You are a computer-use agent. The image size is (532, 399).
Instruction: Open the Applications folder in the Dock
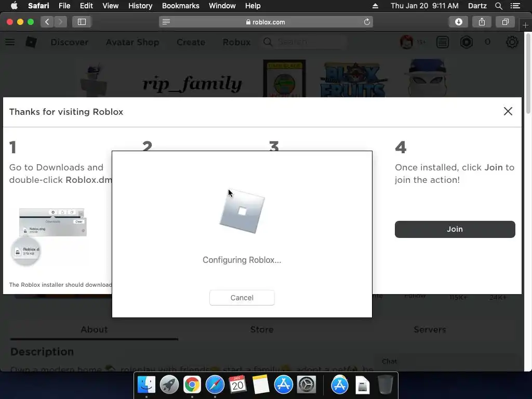(x=340, y=385)
